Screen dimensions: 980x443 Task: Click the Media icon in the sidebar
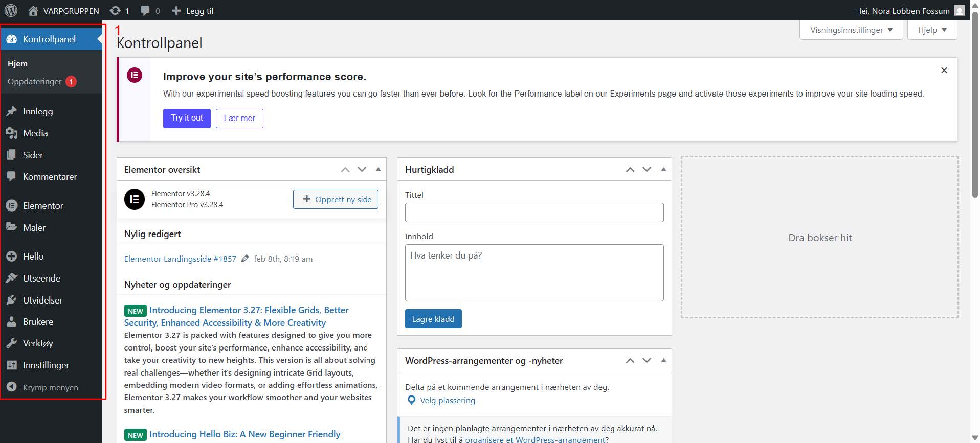point(11,133)
